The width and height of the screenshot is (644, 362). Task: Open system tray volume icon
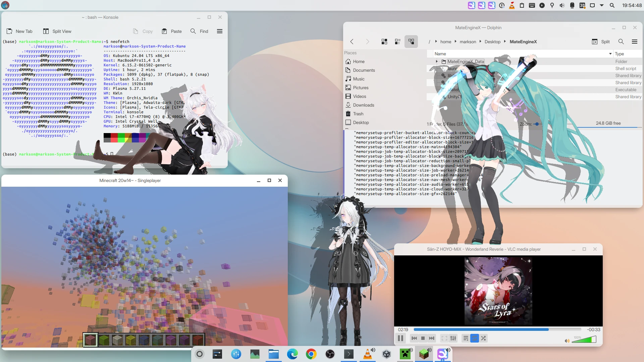(562, 5)
